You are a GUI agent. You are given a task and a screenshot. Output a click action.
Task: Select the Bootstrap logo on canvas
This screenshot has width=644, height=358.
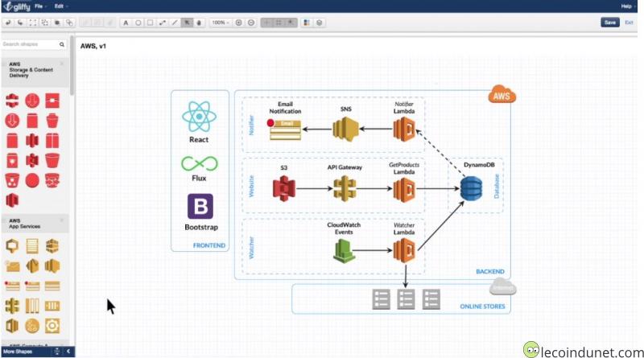pos(200,206)
